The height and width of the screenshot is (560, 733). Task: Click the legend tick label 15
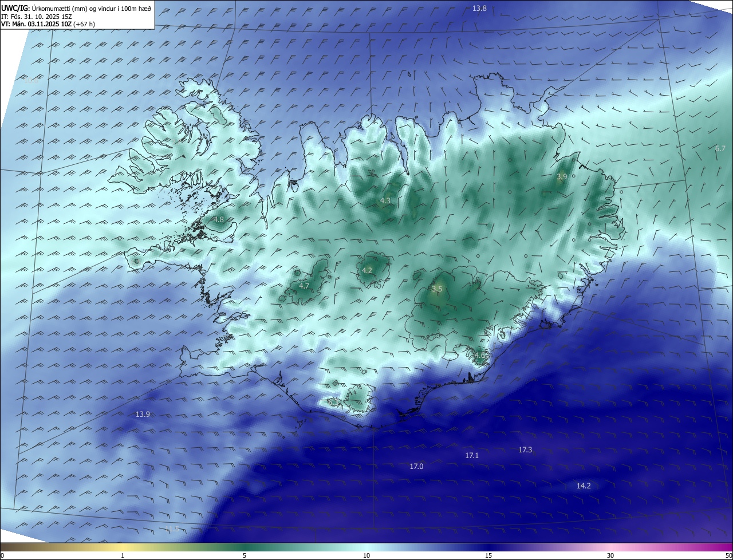click(x=488, y=555)
